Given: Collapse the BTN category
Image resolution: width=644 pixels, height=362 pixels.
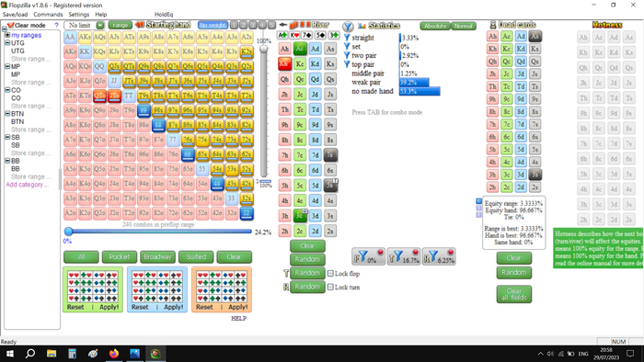Looking at the screenshot, I should coord(7,114).
